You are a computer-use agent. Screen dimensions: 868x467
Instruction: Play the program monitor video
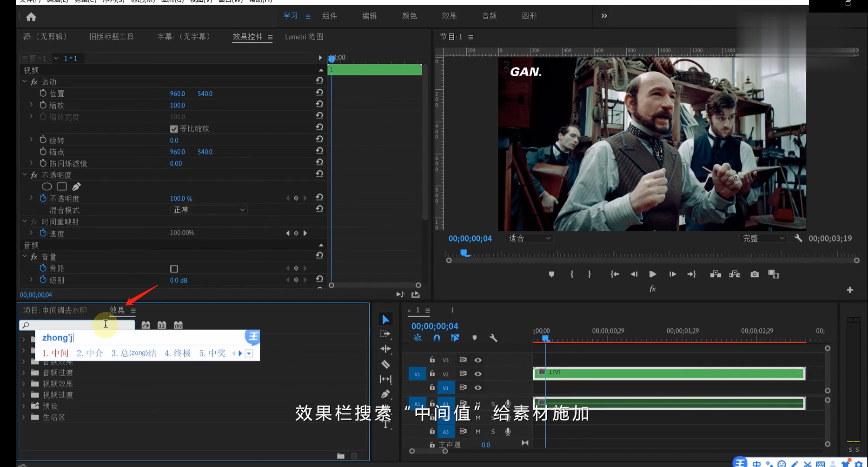(x=653, y=274)
